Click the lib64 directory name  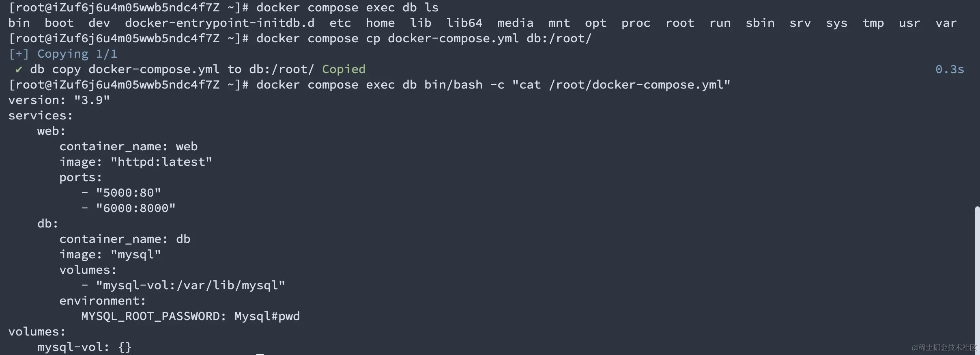pos(464,23)
